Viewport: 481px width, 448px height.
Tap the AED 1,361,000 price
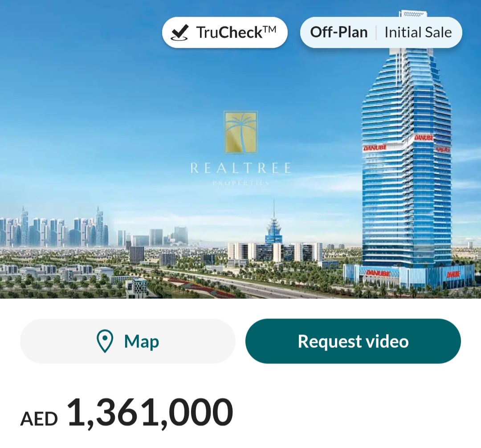point(126,412)
